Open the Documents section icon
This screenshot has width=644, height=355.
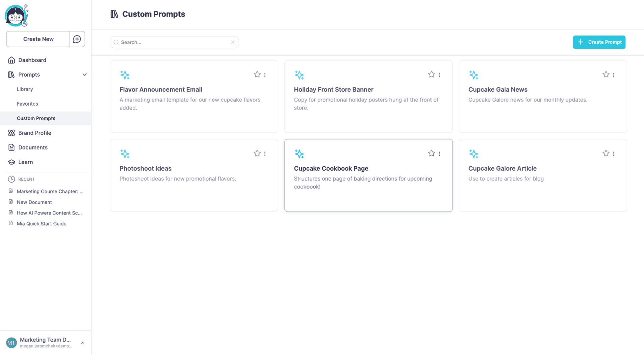[x=11, y=147]
